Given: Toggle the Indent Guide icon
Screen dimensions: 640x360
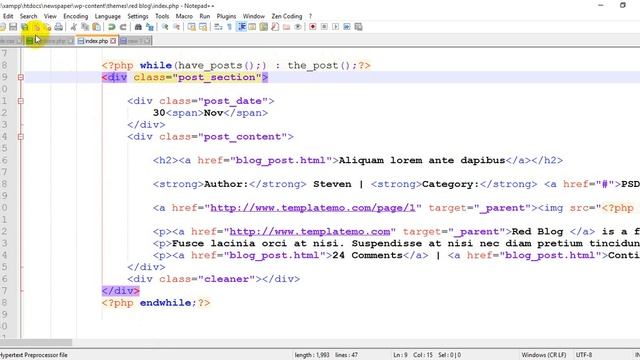Looking at the screenshot, I should tap(241, 27).
